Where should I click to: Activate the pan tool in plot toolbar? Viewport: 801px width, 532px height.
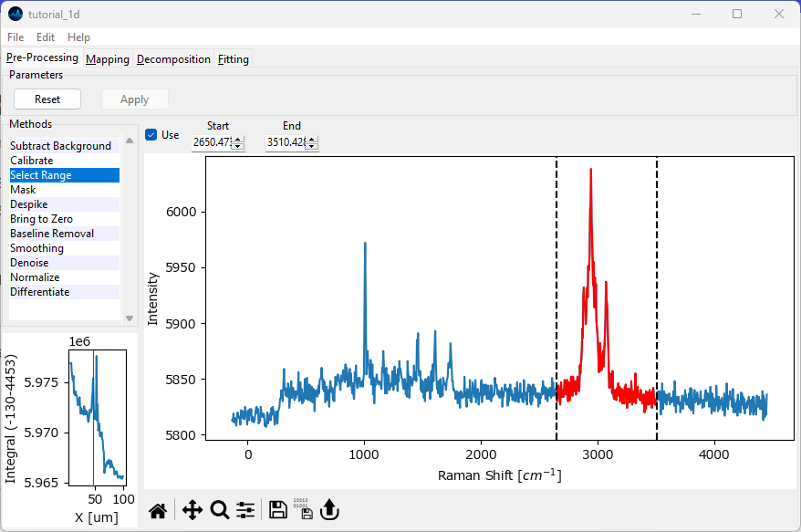click(x=192, y=510)
